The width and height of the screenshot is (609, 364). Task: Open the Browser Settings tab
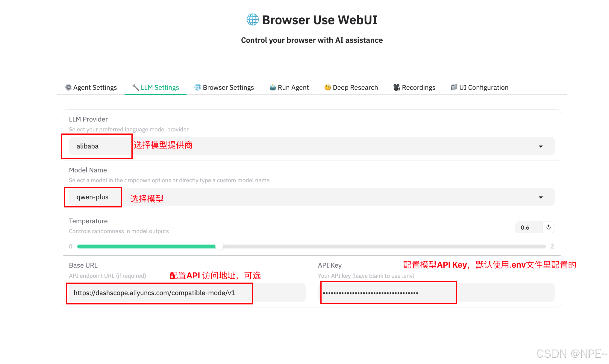(228, 87)
